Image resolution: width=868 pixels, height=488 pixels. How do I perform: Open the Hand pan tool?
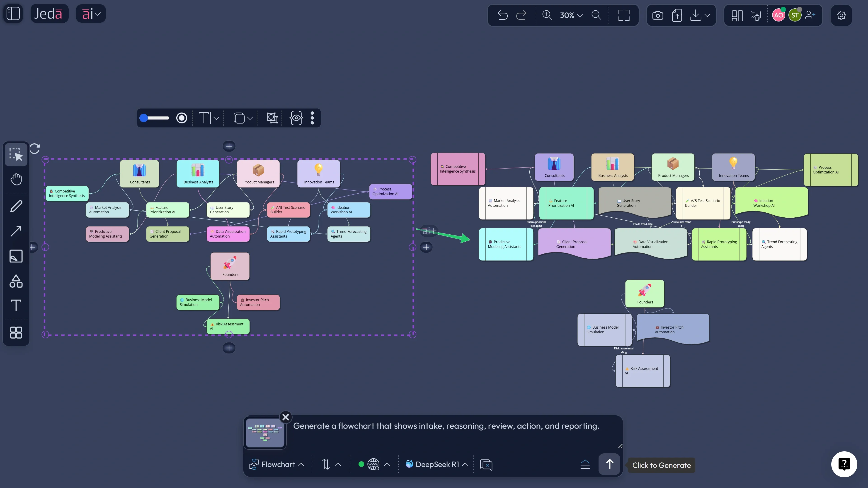pos(15,180)
